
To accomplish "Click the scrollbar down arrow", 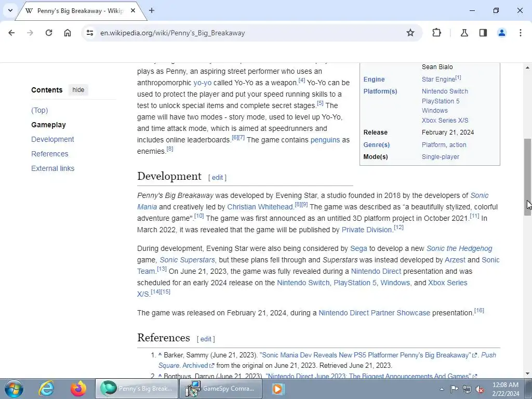I will tap(528, 374).
